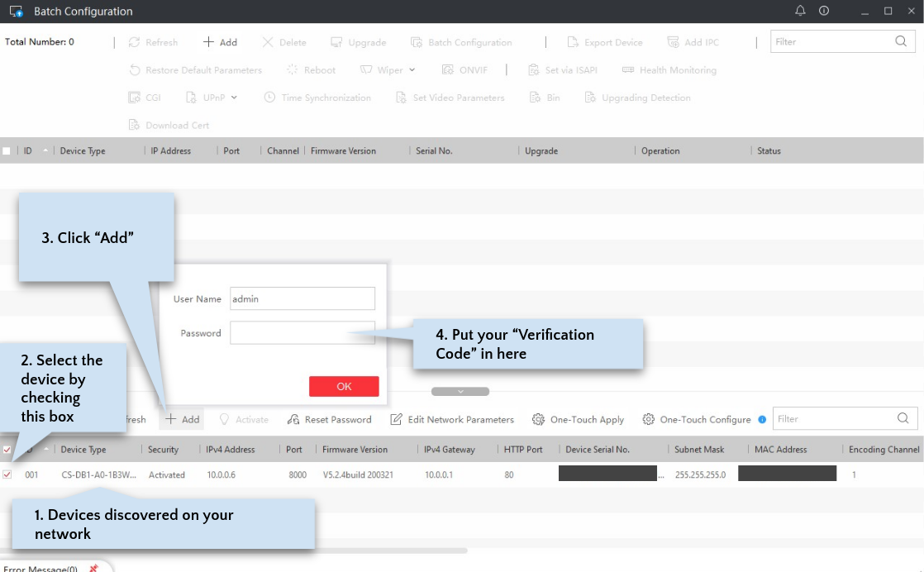The image size is (924, 572).
Task: Apply settings with One-Touch Apply
Action: 579,419
